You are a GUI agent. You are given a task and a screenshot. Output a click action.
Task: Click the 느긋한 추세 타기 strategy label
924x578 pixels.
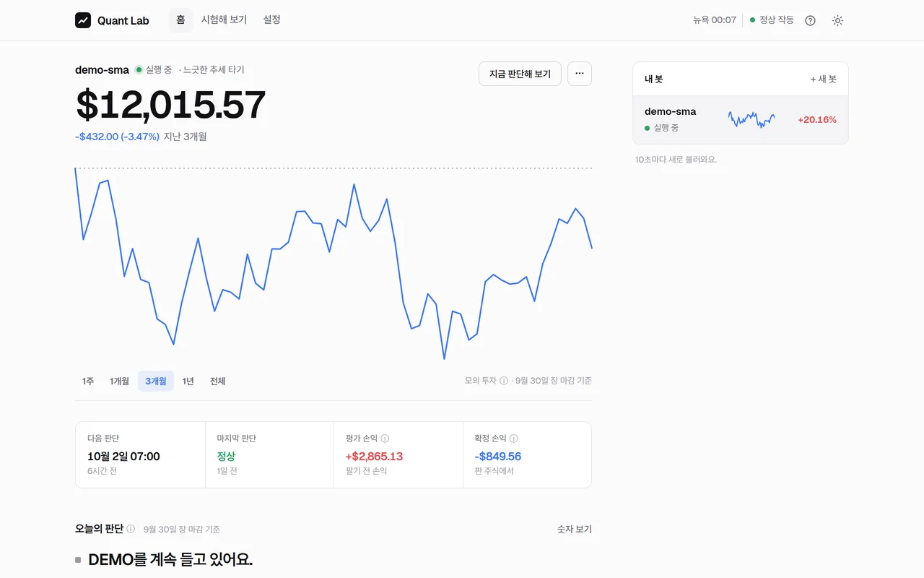pyautogui.click(x=214, y=70)
